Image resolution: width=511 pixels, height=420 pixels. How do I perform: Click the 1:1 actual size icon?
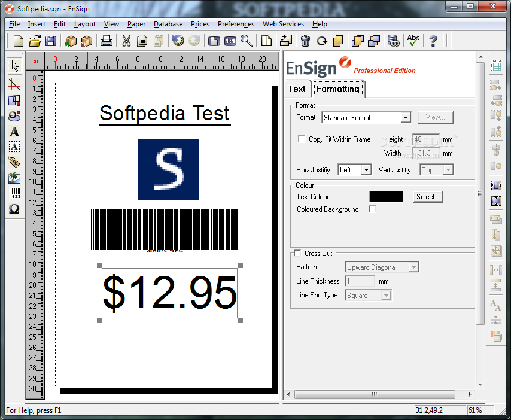(x=230, y=41)
